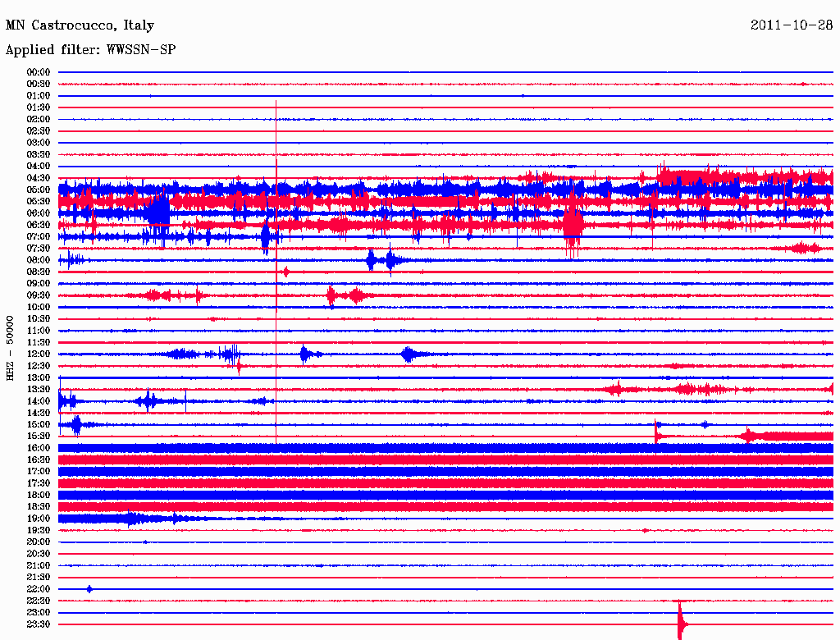Click the '20:30' time label
Viewport: 840px width, 640px height.
[x=39, y=554]
